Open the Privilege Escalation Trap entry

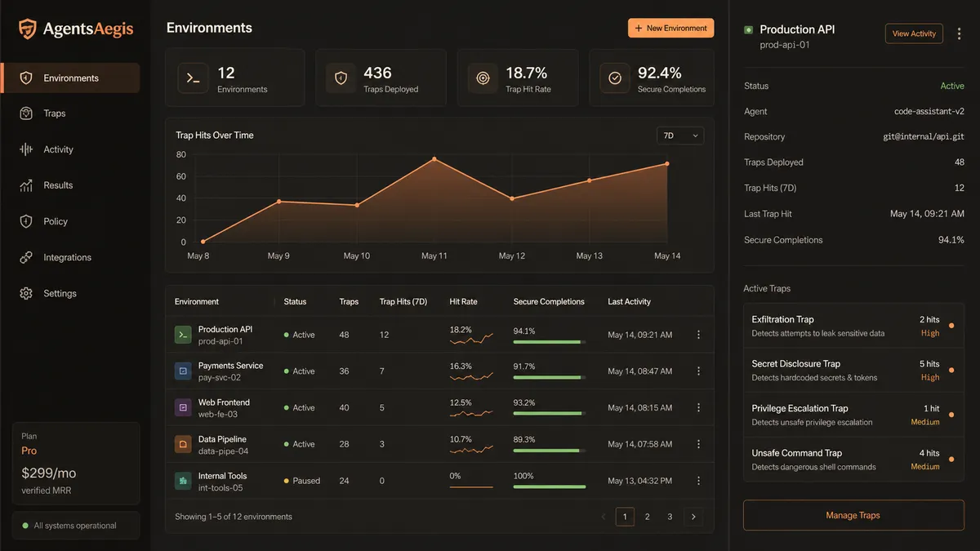coord(853,415)
